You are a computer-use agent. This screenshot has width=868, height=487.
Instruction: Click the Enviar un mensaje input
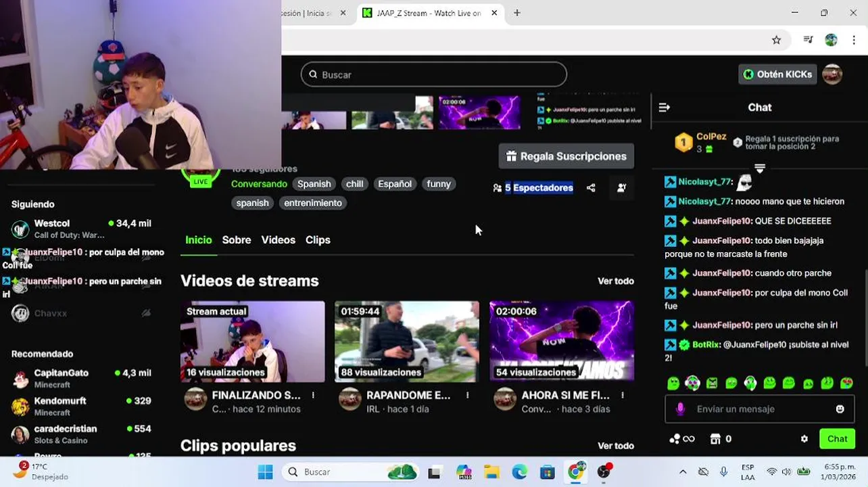tap(760, 409)
